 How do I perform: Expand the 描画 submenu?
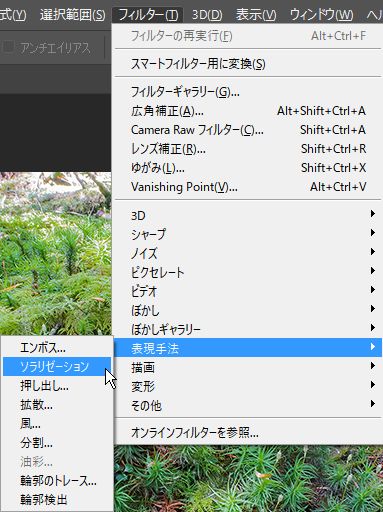point(248,367)
